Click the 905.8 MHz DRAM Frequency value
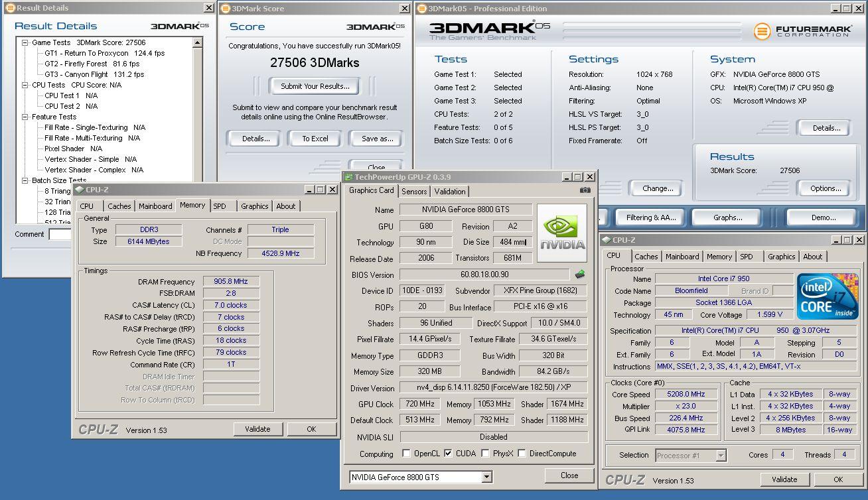 click(231, 282)
